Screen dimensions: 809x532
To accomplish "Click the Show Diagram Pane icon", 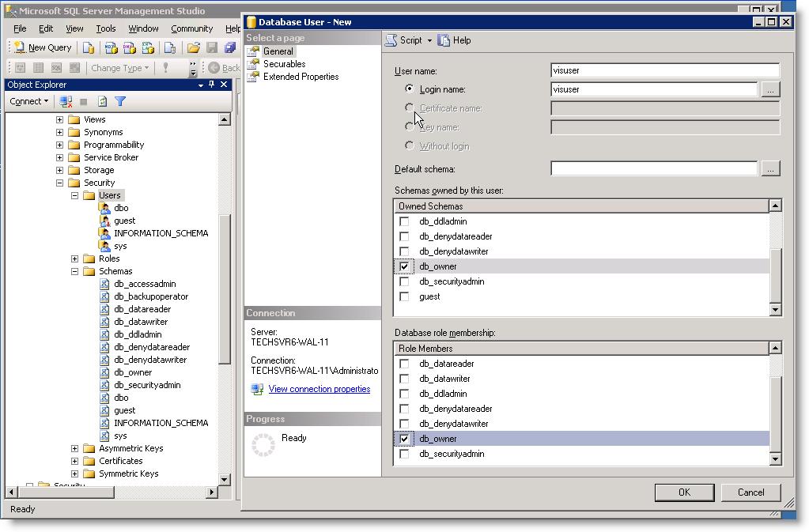I will [x=20, y=67].
